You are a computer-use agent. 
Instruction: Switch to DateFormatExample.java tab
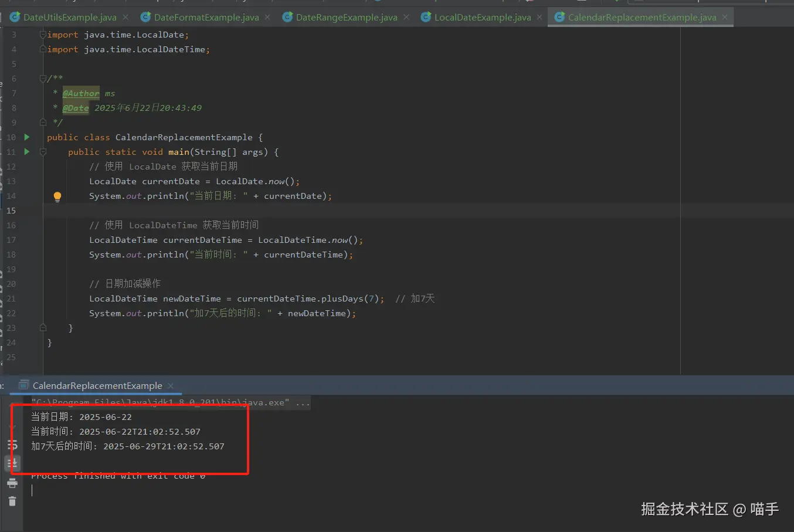(x=205, y=18)
